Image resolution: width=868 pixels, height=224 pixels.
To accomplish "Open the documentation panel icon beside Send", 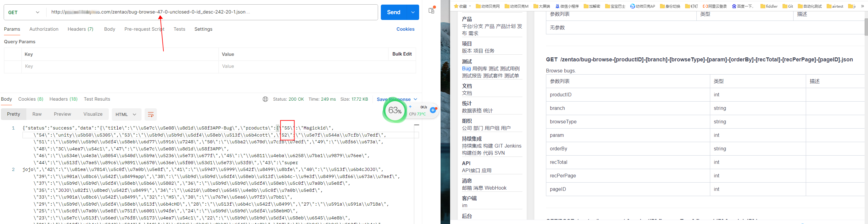I will 432,10.
